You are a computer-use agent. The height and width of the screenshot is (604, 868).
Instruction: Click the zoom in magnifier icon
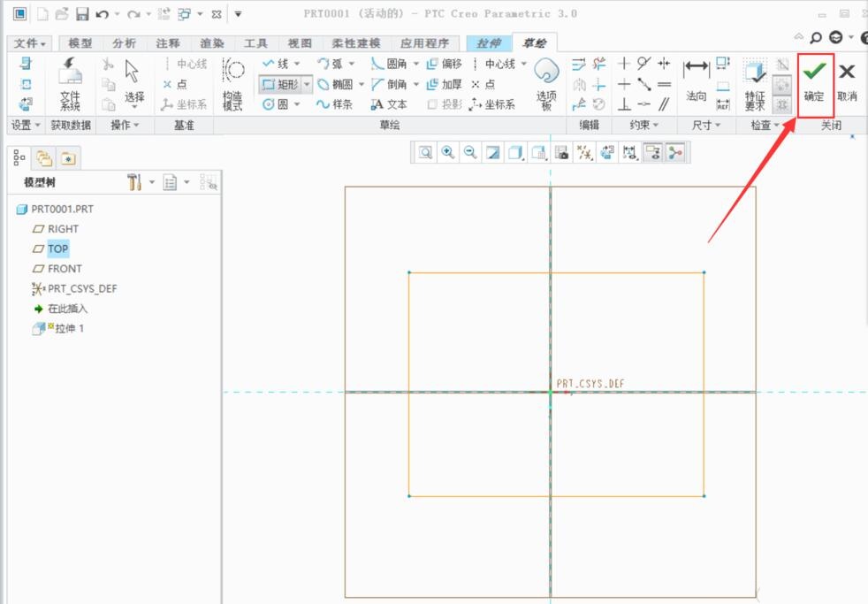click(448, 152)
